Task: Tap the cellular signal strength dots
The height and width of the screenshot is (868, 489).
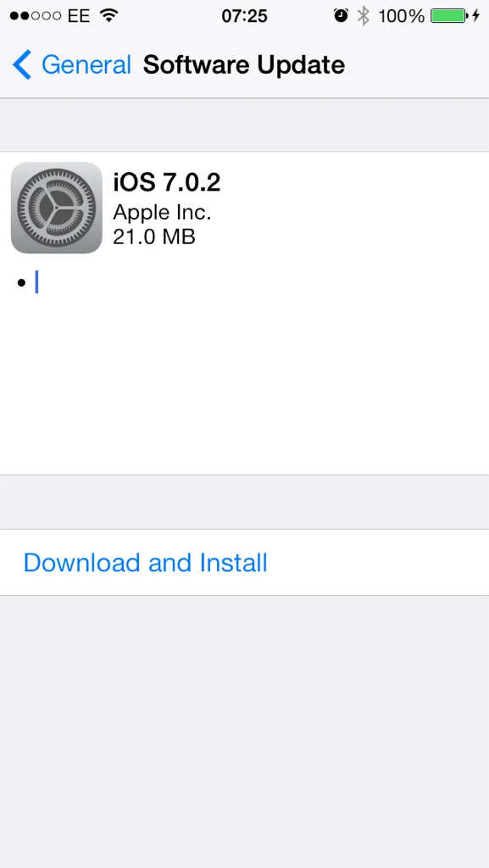Action: [x=35, y=16]
